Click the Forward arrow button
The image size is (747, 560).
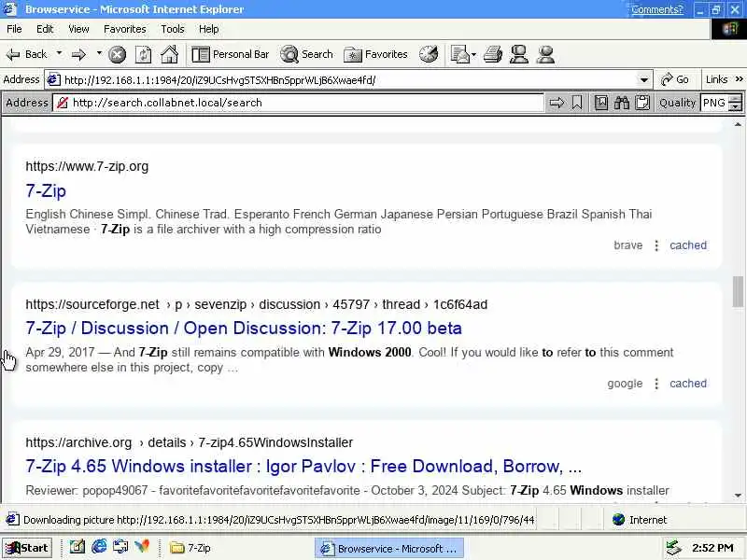[x=78, y=55]
